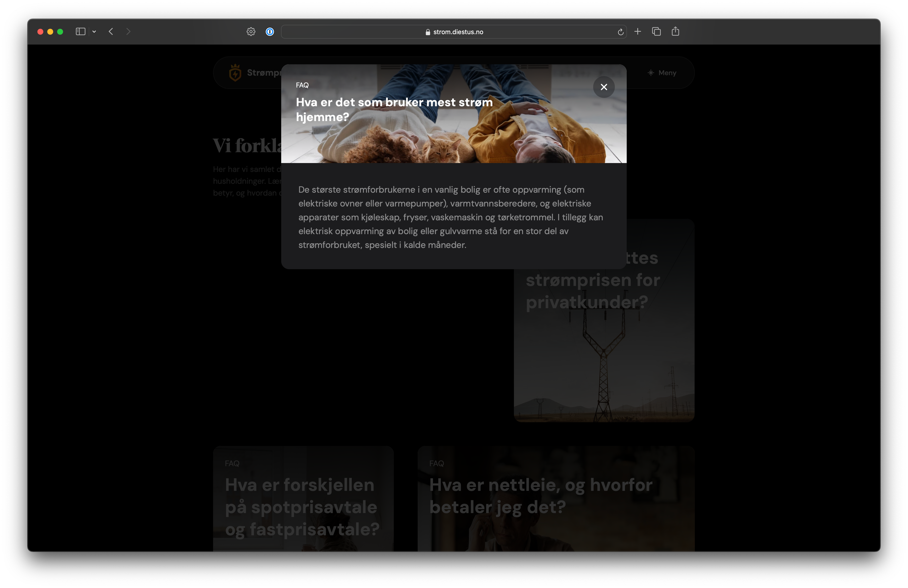The image size is (908, 588).
Task: Go forward to the next page
Action: click(128, 32)
